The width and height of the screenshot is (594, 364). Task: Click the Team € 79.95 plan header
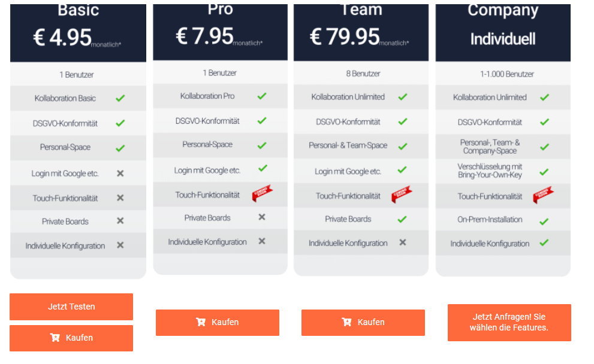click(361, 32)
